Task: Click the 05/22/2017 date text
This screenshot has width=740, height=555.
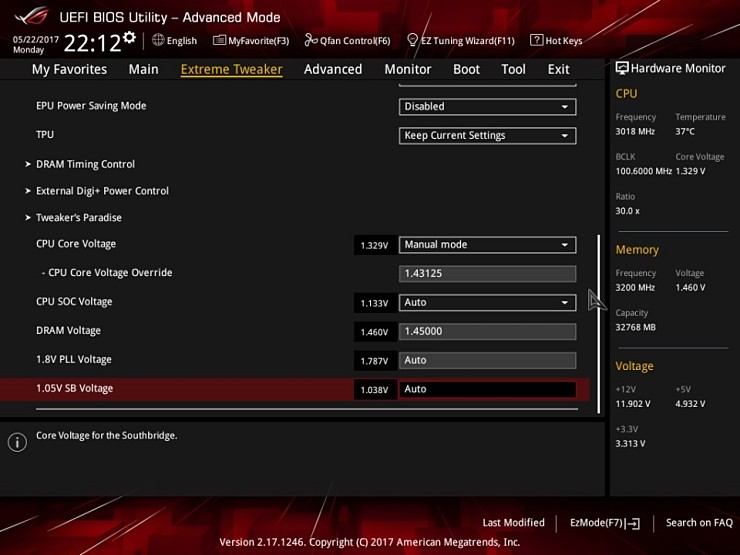Action: click(35, 40)
